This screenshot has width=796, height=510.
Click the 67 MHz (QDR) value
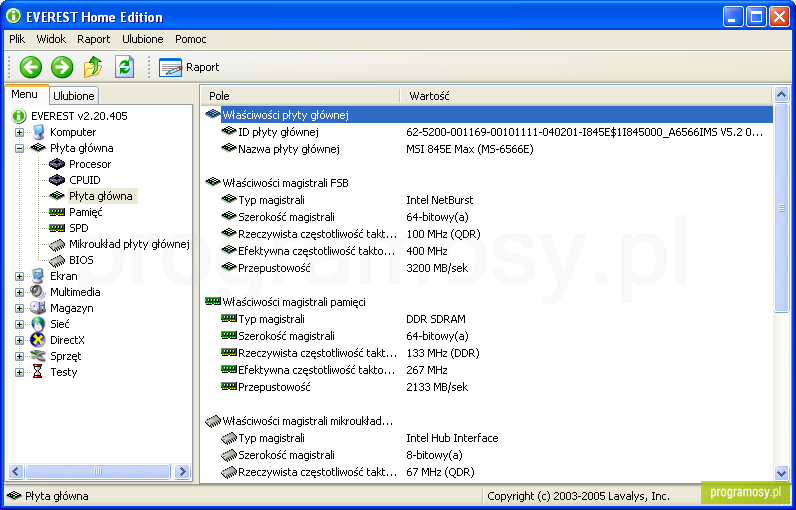coord(440,472)
